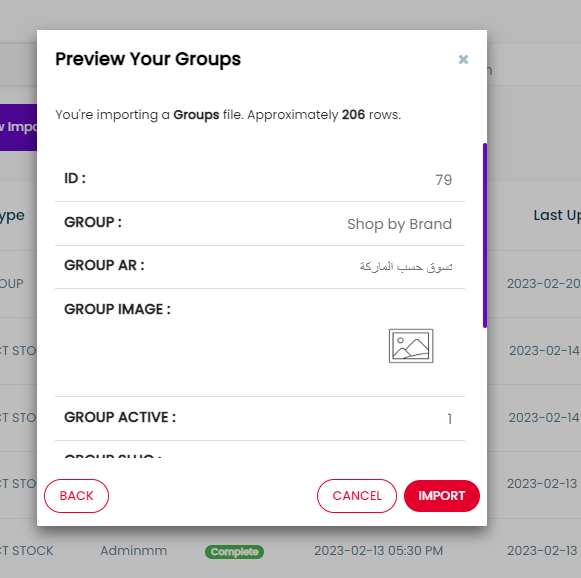The image size is (581, 578).
Task: Select the GROUP ACTIVE value 1
Action: [x=449, y=419]
